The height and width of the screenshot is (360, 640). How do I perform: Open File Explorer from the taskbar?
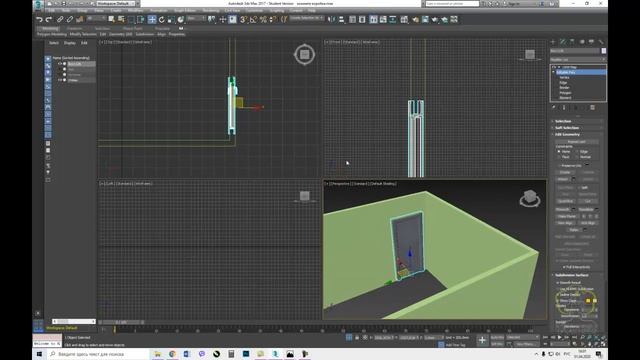tap(157, 354)
